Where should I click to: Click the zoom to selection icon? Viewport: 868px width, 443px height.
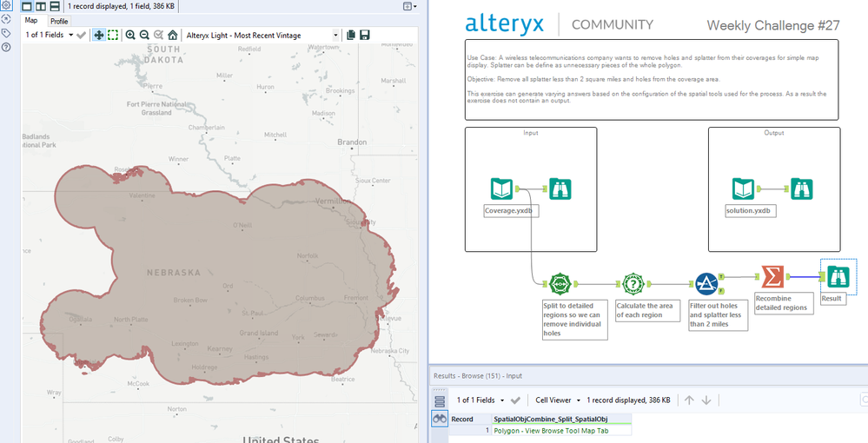point(158,35)
